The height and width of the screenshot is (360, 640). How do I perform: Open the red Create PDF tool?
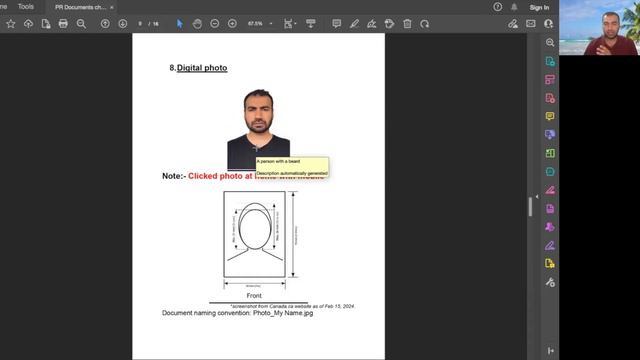(x=550, y=98)
